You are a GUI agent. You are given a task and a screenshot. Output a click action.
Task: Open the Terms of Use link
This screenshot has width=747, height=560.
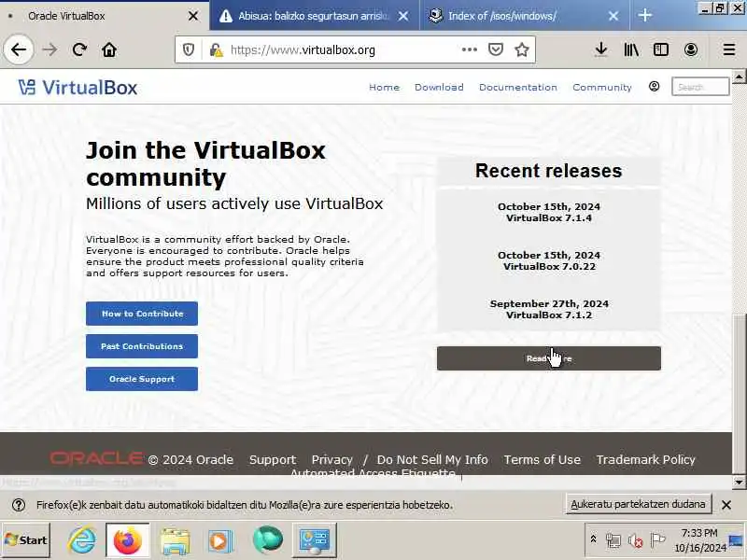pos(543,459)
